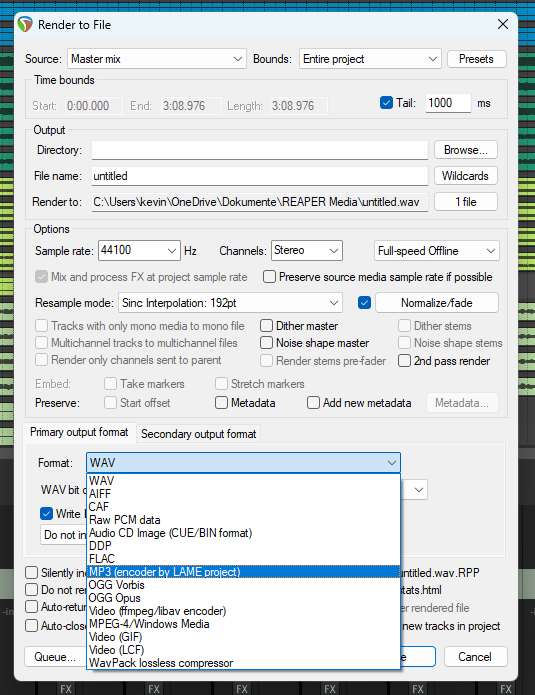Select MPEG-4/Windows Media format
Viewport: 535px width, 695px height.
[243, 624]
